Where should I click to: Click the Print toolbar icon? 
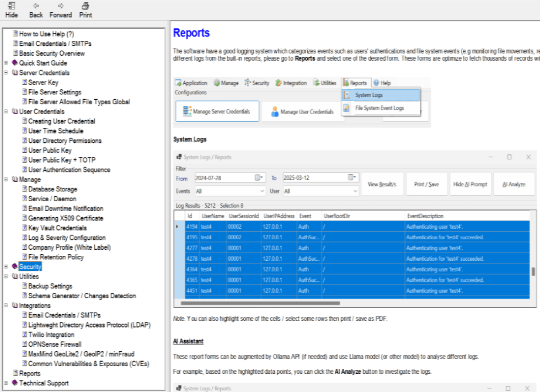(85, 6)
